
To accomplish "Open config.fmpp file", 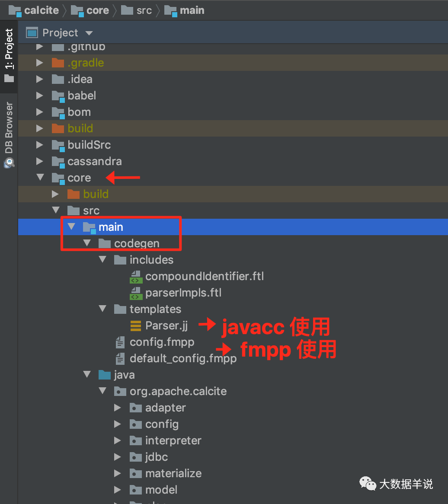I will [162, 342].
